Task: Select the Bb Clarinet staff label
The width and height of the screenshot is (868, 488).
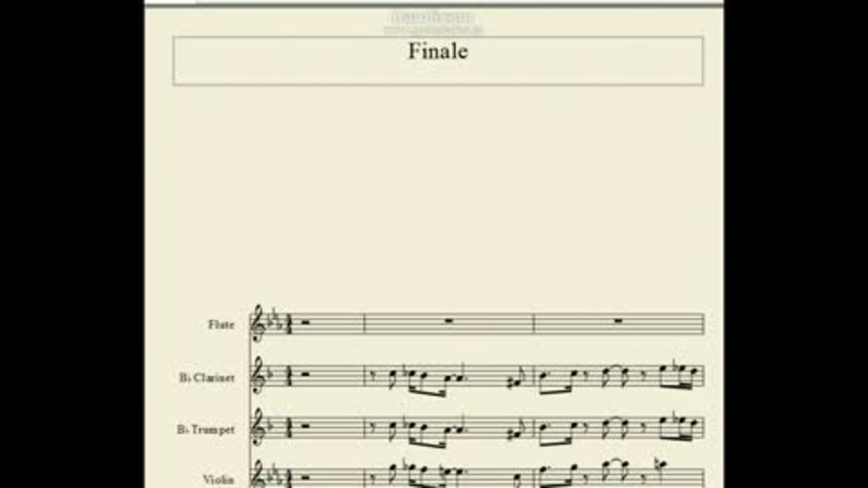Action: [x=206, y=378]
